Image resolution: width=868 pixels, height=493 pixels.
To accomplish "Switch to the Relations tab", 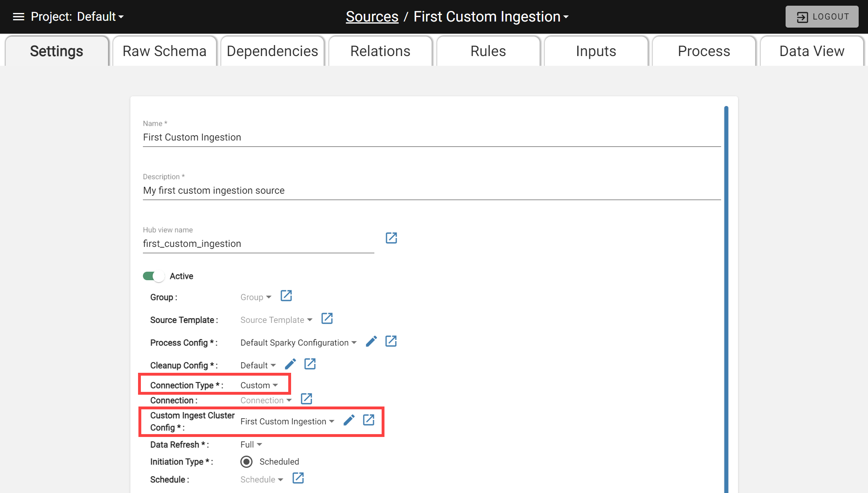I will coord(380,51).
